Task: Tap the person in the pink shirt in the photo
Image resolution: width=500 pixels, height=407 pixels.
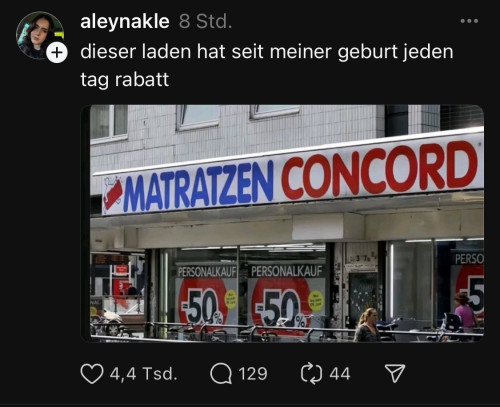Action: [465, 312]
